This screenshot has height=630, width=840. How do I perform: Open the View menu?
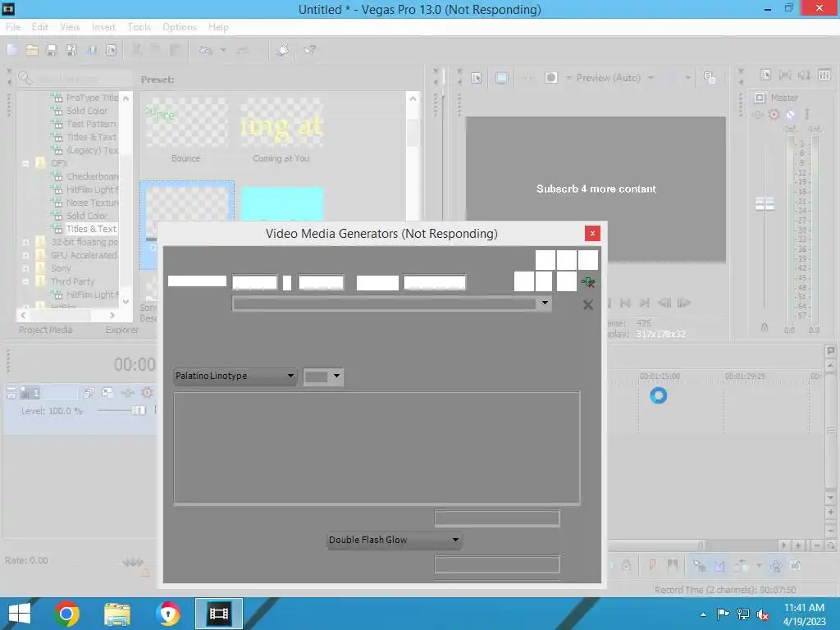point(70,27)
